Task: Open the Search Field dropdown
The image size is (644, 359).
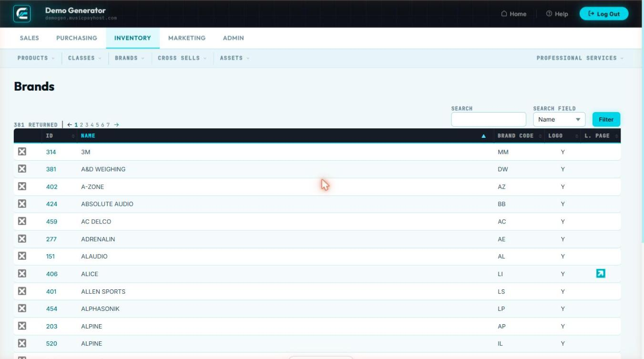Action: (559, 120)
